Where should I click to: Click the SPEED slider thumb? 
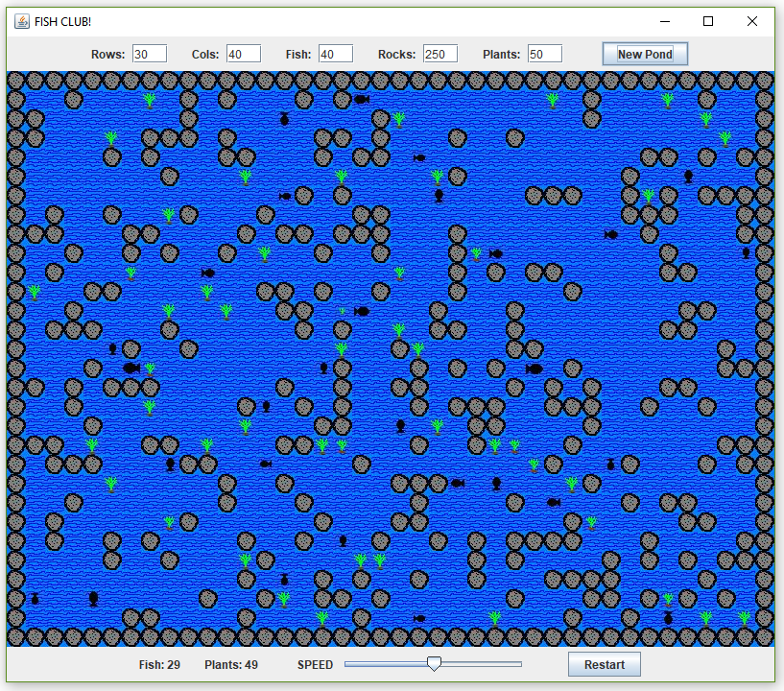(434, 664)
